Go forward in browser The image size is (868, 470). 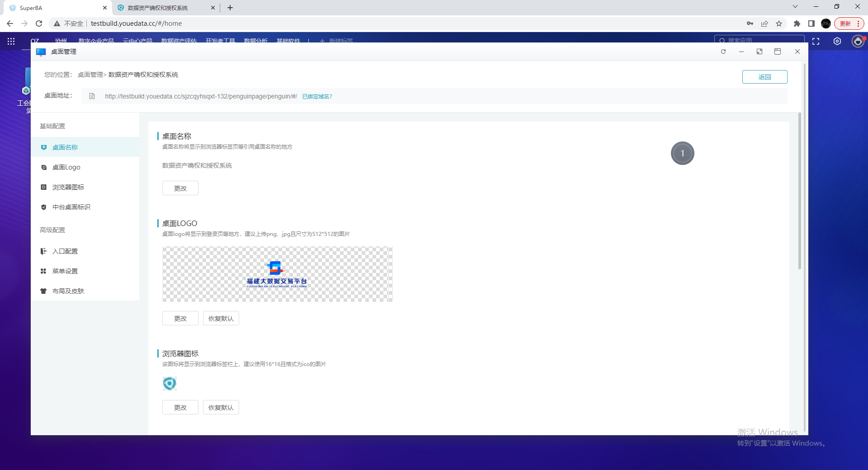24,23
